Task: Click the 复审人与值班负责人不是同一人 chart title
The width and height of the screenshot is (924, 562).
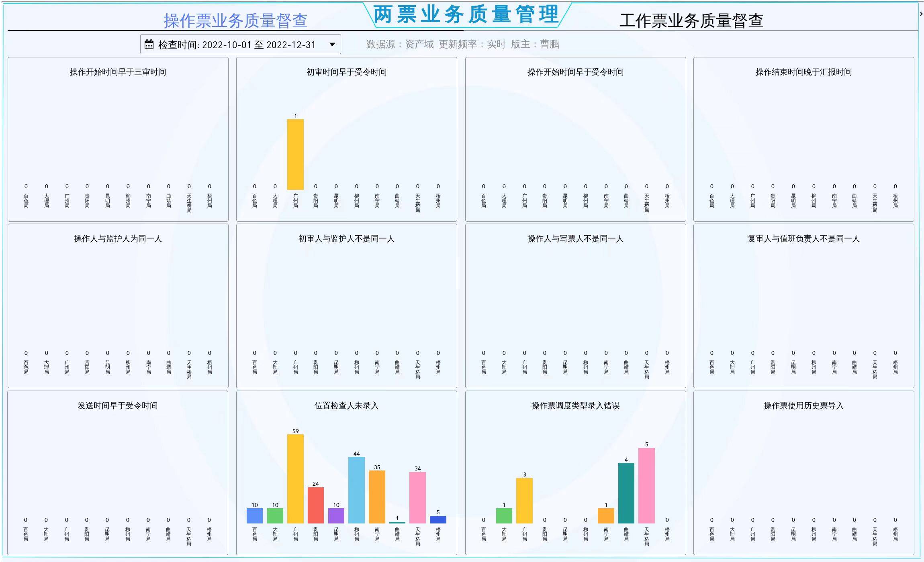Action: tap(803, 238)
